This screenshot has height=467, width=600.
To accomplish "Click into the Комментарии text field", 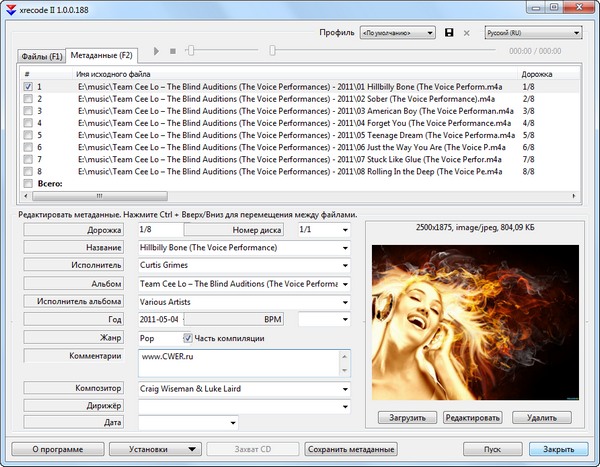I will (243, 362).
